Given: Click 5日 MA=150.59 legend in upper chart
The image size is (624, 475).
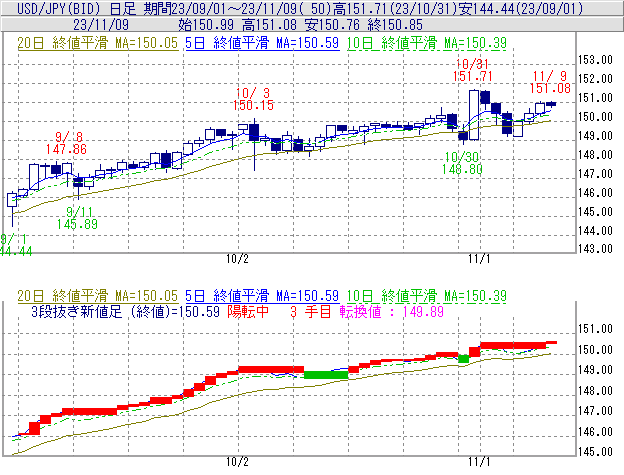Looking at the screenshot, I should 262,43.
